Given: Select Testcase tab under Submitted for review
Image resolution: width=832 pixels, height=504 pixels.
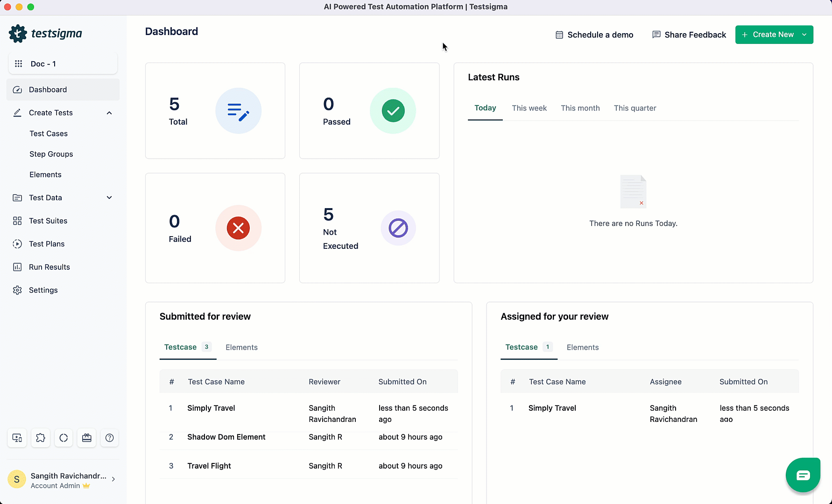Looking at the screenshot, I should pyautogui.click(x=188, y=347).
